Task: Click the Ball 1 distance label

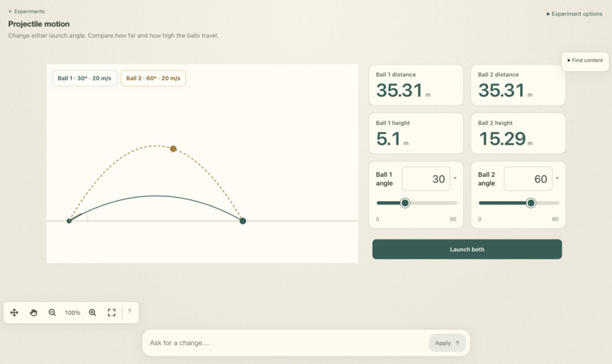Action: point(396,74)
